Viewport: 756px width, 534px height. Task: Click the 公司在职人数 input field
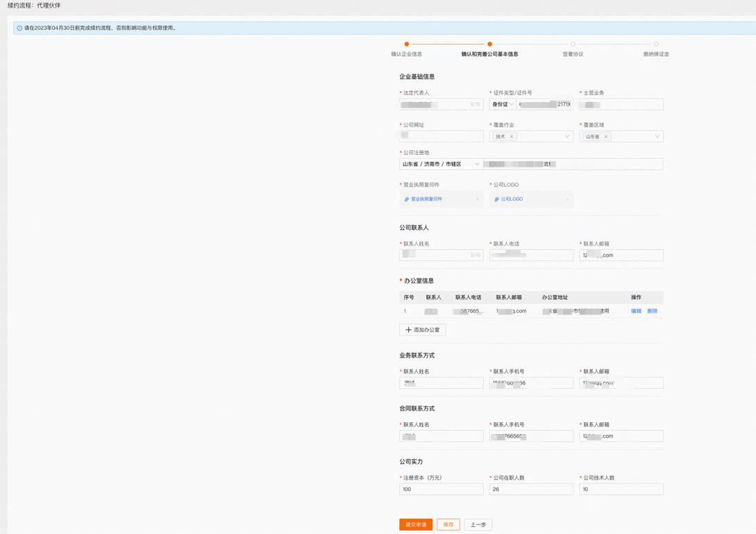[531, 489]
